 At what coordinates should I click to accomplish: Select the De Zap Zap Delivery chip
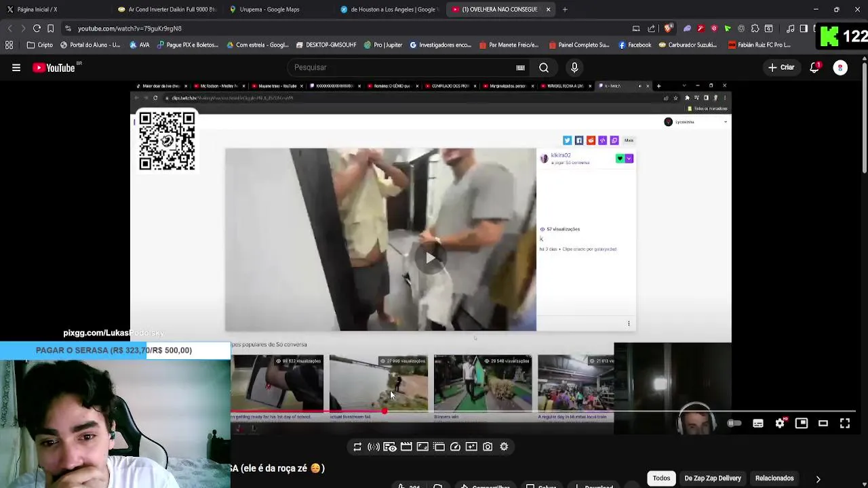713,479
